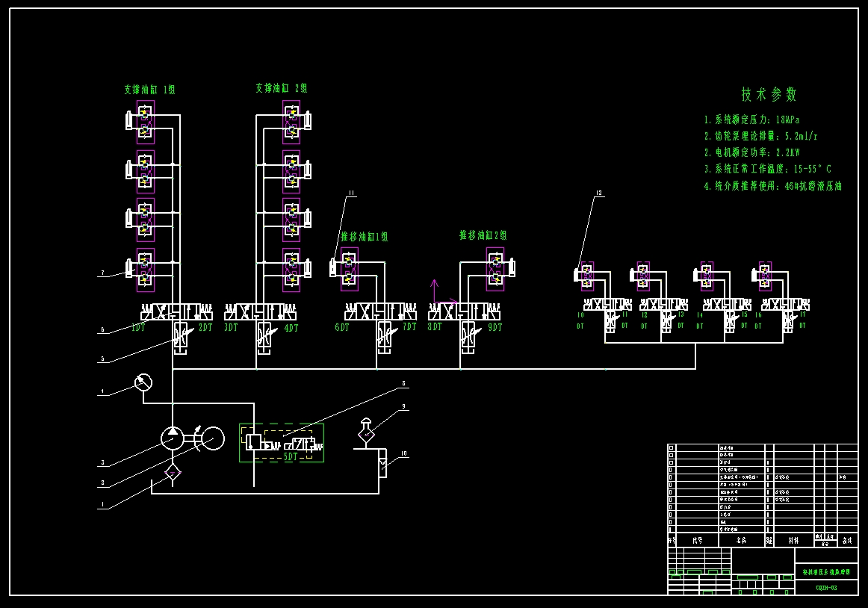Click the 2.2KW motor power line
This screenshot has width=868, height=608.
click(x=751, y=152)
